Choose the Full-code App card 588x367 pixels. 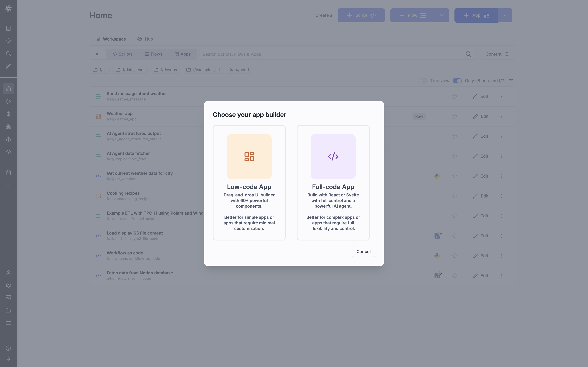point(333,182)
